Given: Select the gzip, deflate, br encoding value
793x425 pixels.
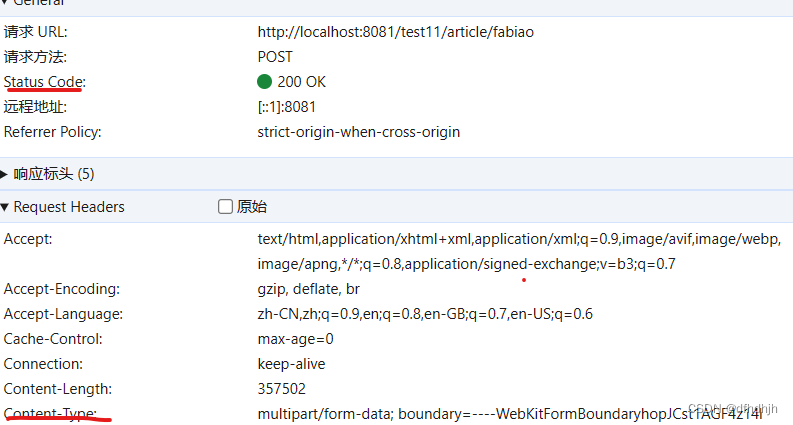Looking at the screenshot, I should tap(309, 289).
